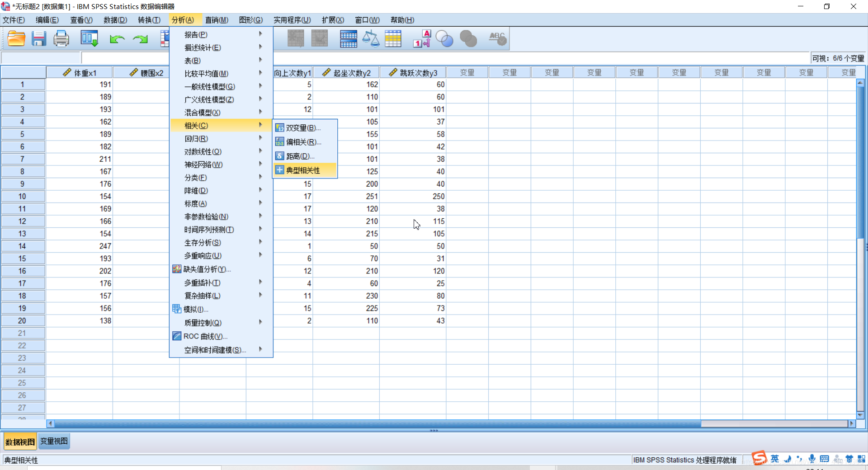
Task: Choose 距离(D)... from the correlate submenu
Action: coord(305,156)
